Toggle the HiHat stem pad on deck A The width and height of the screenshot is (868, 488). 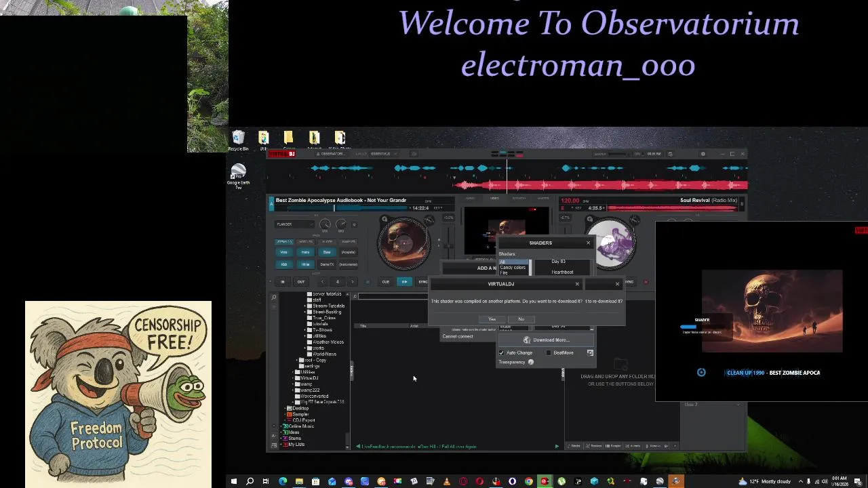click(x=305, y=264)
